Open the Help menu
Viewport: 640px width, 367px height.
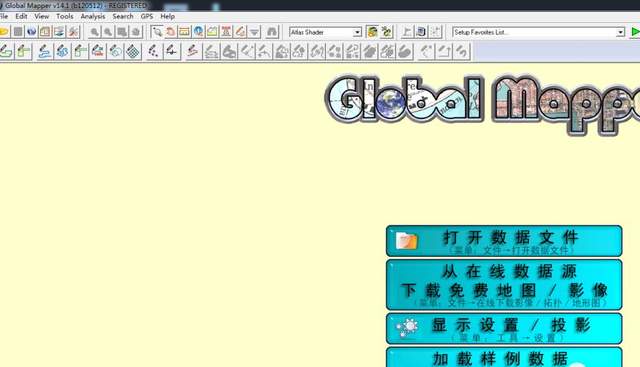pos(167,16)
